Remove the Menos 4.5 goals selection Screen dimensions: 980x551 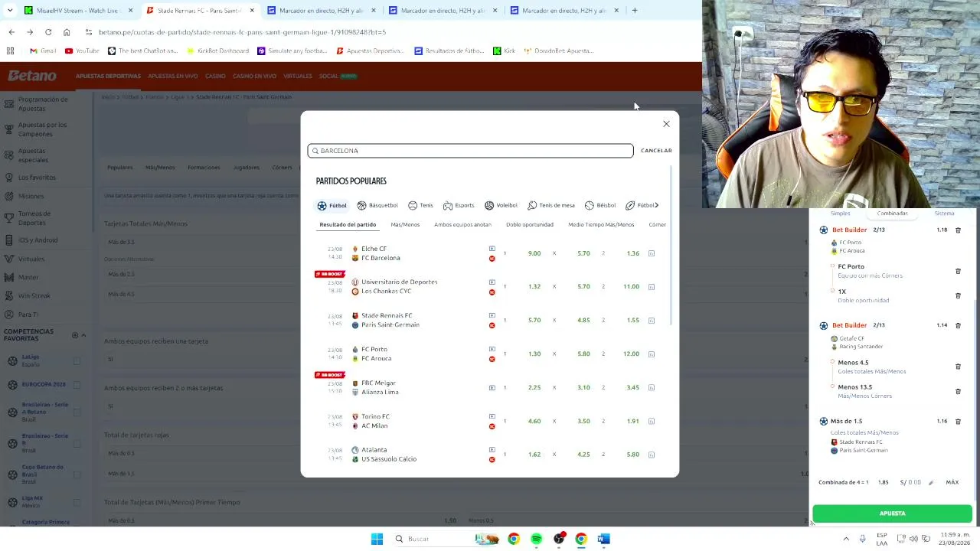pos(958,367)
